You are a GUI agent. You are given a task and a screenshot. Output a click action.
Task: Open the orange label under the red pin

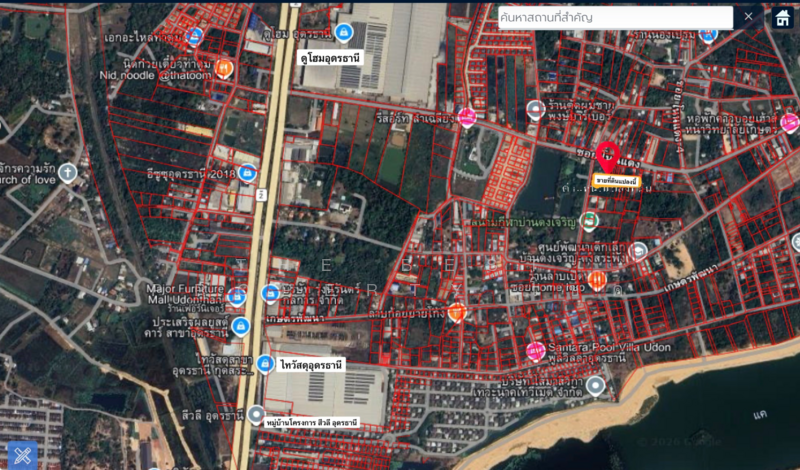click(616, 181)
